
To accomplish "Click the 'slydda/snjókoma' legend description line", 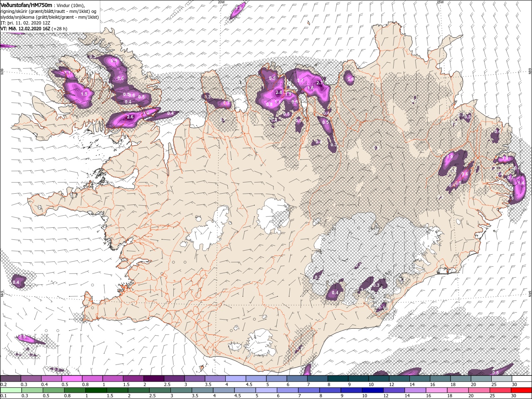I will point(50,17).
